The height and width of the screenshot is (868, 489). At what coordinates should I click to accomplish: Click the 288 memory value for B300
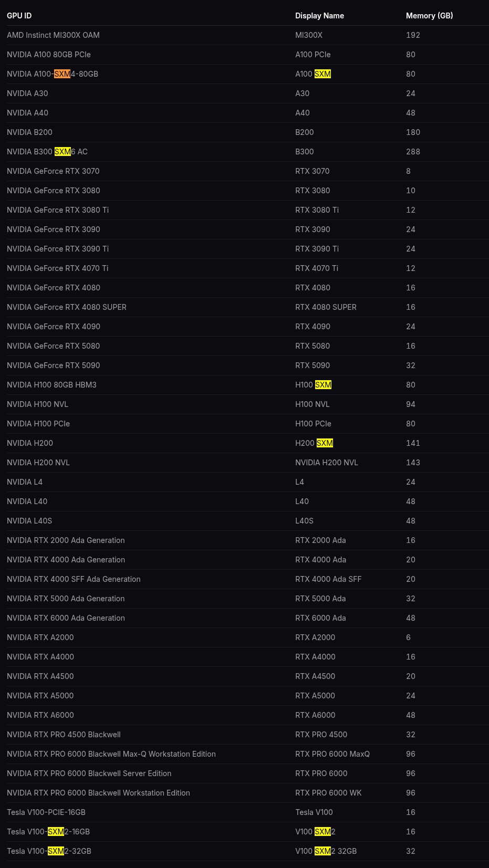413,152
